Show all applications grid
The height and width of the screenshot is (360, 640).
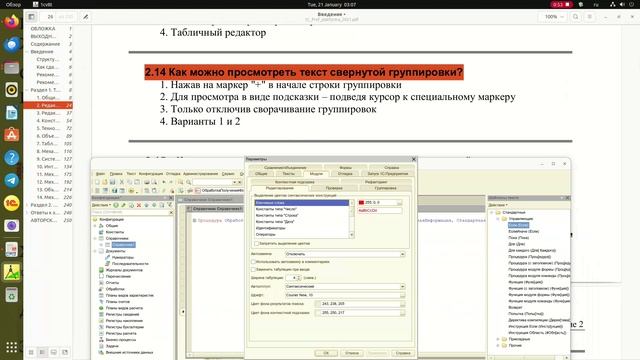[x=11, y=347]
